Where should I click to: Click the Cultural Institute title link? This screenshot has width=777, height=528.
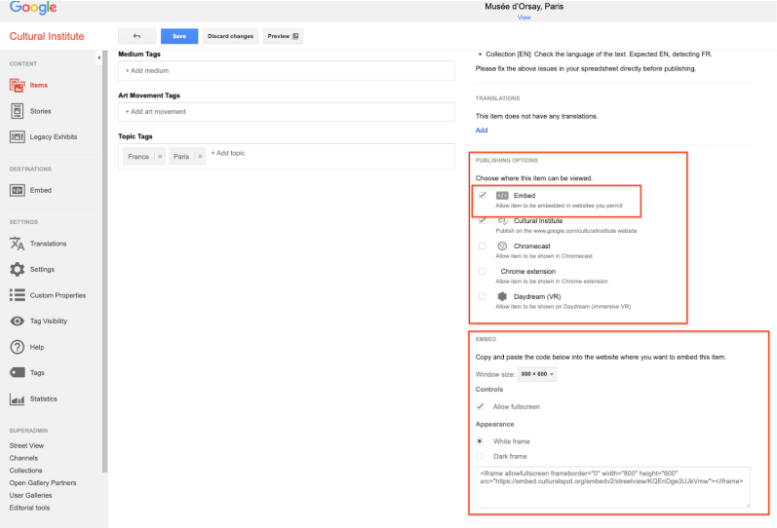(x=47, y=36)
